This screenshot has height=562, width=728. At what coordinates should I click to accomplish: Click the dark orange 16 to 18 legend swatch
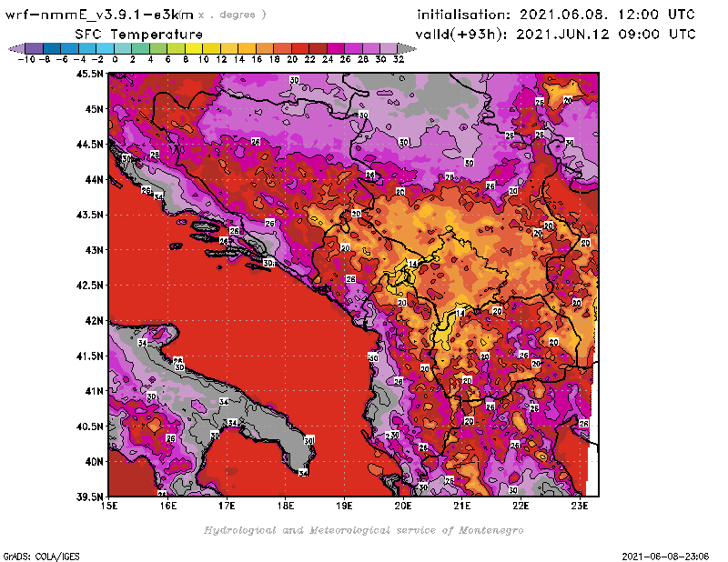[265, 48]
